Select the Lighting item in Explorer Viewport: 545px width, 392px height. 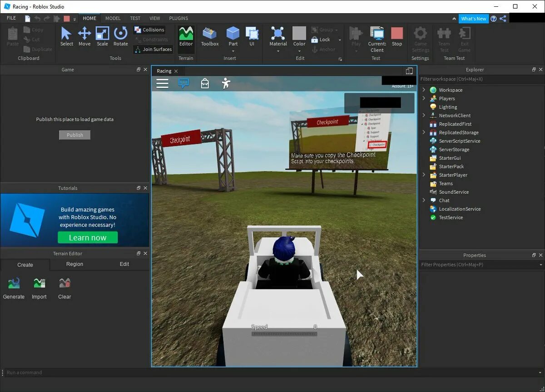(447, 107)
